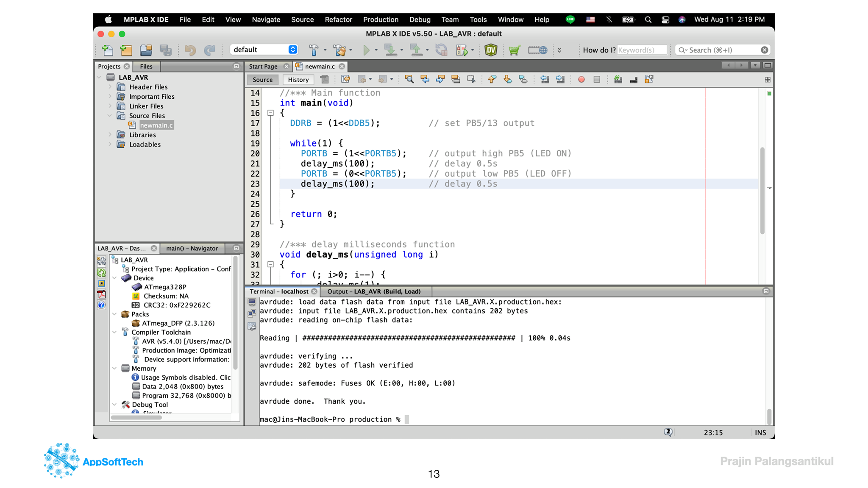The image size is (868, 488).
Task: Toggle the History view button
Action: pos(298,80)
